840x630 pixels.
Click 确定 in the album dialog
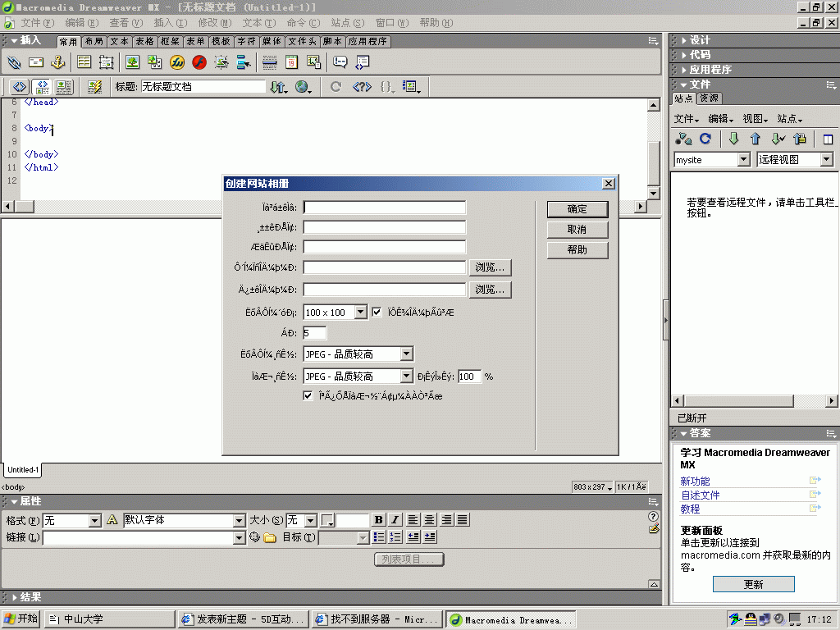577,209
